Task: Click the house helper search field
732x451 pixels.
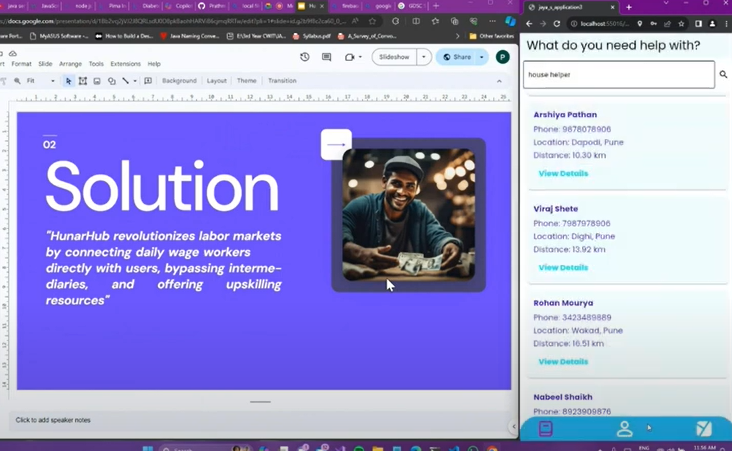Action: tap(618, 74)
